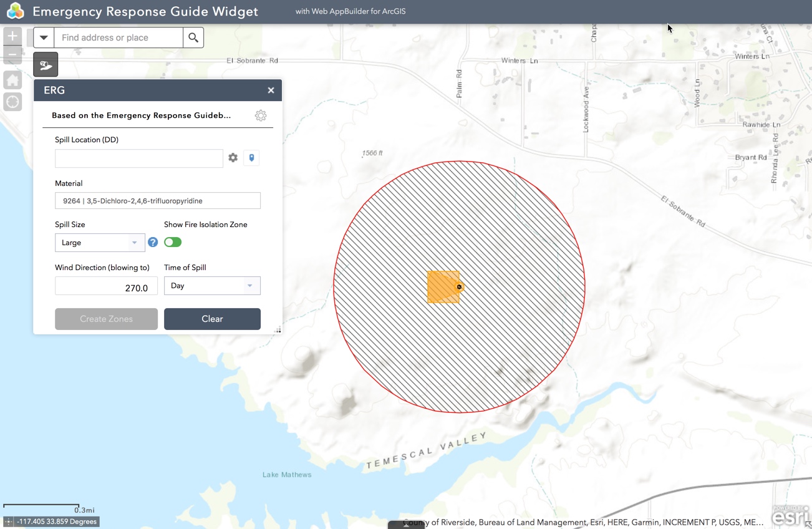
Task: Click the Clear button
Action: coord(212,319)
